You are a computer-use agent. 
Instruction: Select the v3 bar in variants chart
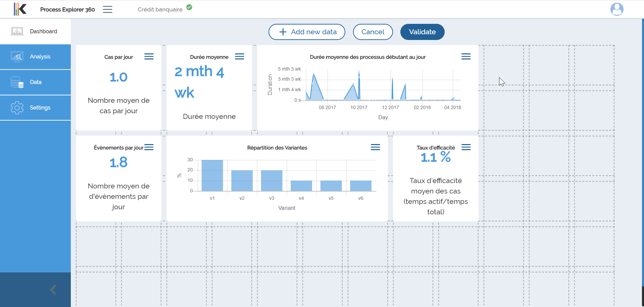(x=271, y=181)
